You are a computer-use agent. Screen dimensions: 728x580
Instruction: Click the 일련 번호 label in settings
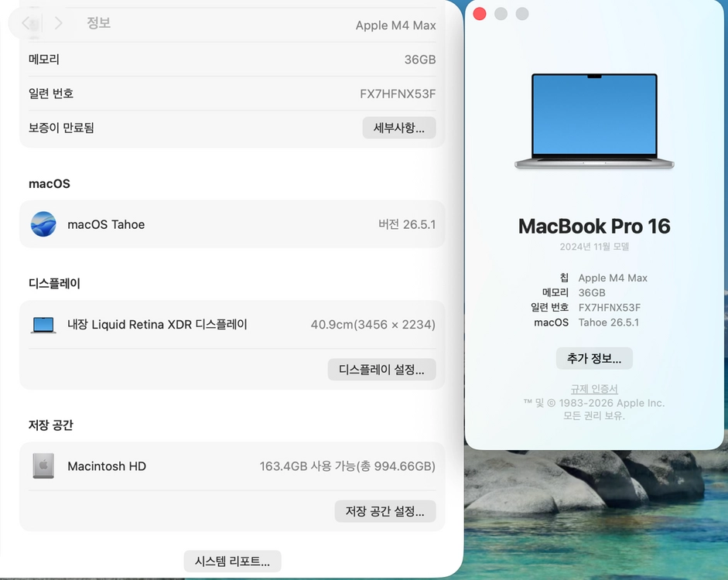point(51,94)
